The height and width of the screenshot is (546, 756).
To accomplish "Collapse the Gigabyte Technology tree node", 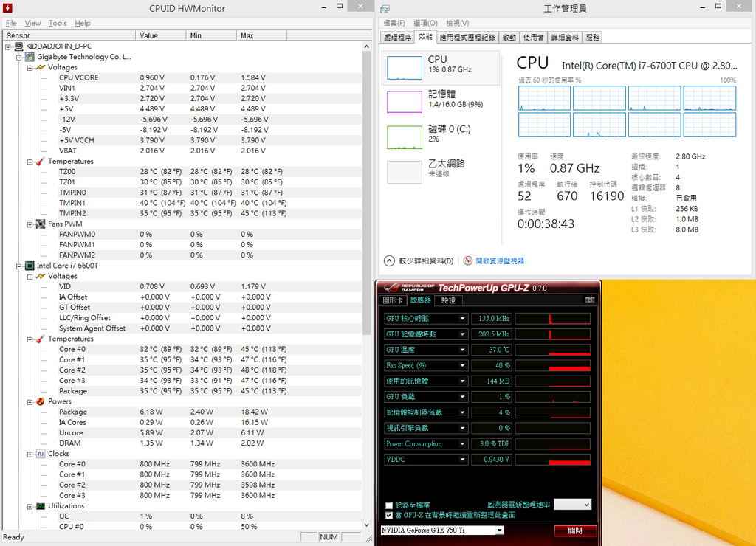I will 18,58.
